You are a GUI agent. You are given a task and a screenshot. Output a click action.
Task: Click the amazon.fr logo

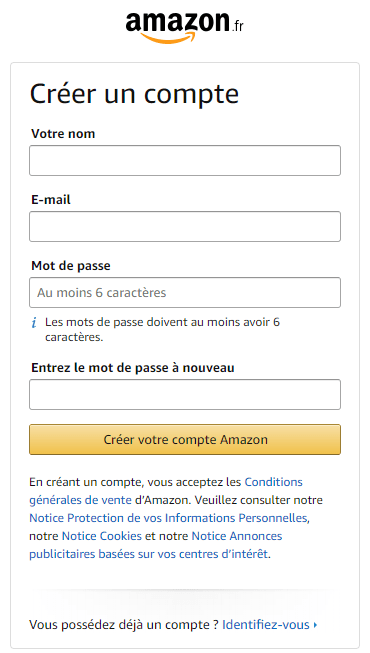pyautogui.click(x=185, y=27)
